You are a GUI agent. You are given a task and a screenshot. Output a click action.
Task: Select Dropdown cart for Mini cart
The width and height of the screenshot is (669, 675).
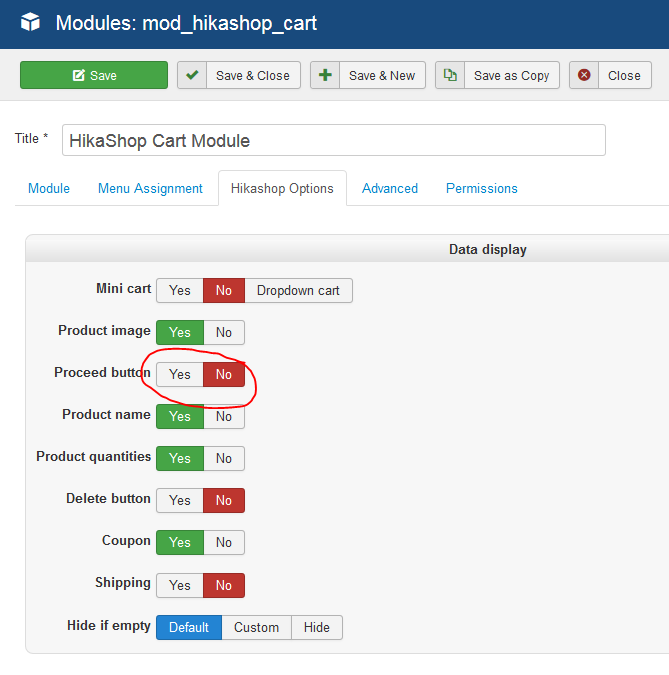click(x=298, y=291)
